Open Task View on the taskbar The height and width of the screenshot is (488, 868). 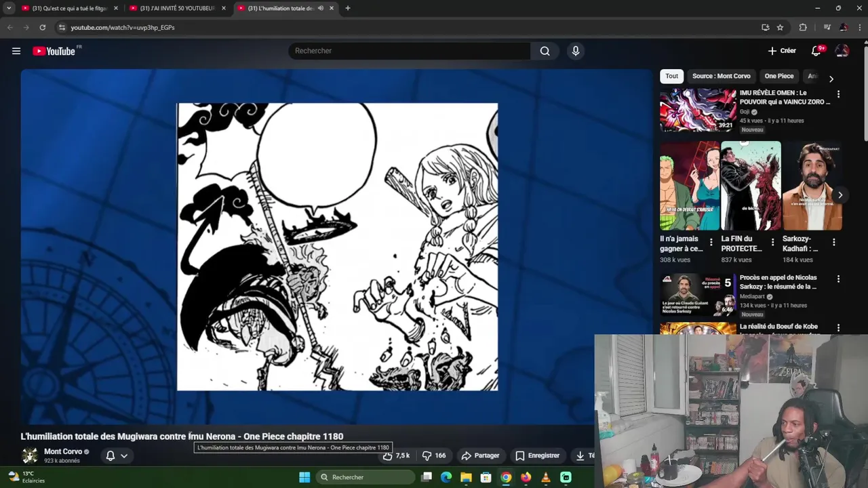pos(427,477)
